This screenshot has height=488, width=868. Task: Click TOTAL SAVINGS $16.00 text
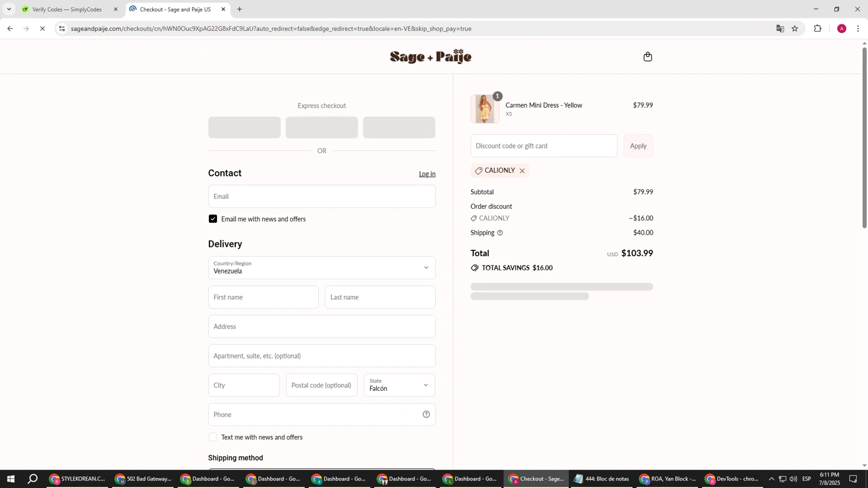click(x=517, y=268)
